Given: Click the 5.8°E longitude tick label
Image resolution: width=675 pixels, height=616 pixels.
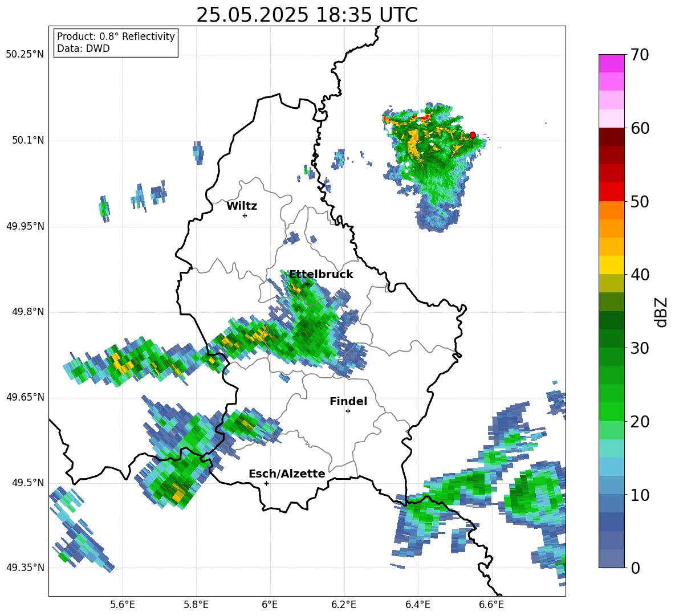Looking at the screenshot, I should (196, 605).
